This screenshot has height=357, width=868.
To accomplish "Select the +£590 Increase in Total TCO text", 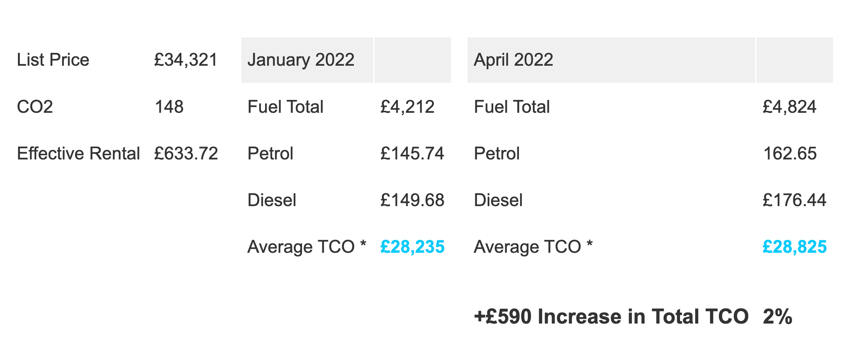I will pyautogui.click(x=611, y=317).
